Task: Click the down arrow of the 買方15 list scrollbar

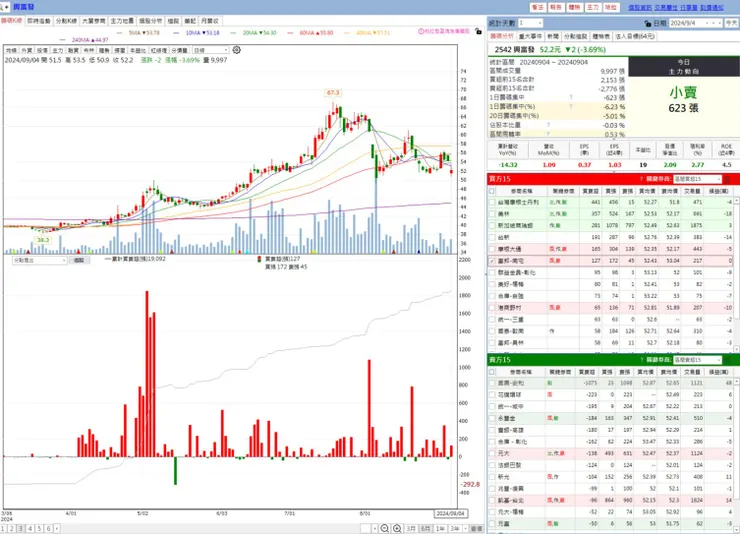Action: coord(737,349)
